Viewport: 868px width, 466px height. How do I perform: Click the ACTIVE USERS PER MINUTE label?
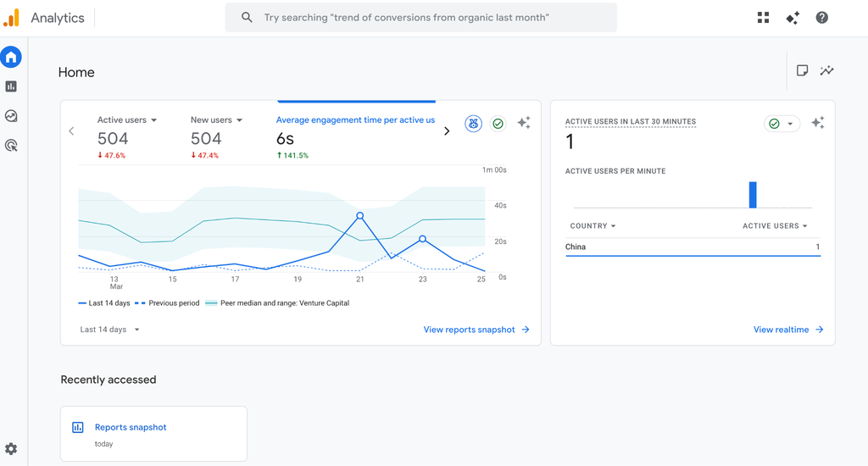click(615, 171)
